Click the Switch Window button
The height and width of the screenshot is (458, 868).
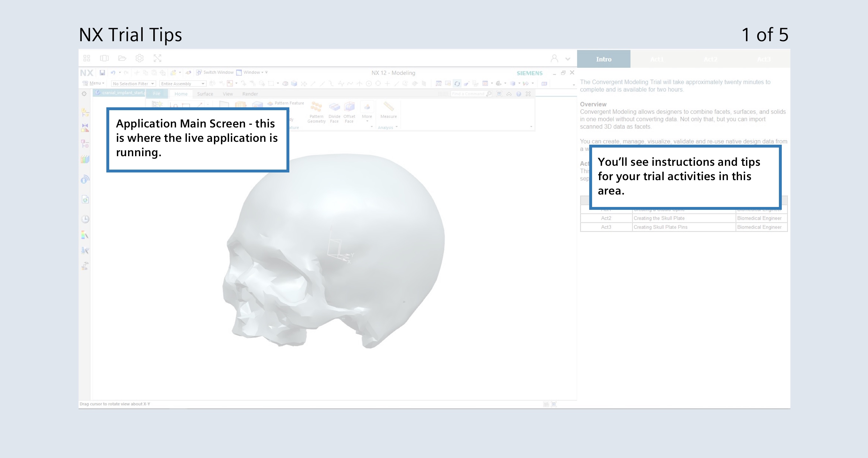[x=215, y=73]
